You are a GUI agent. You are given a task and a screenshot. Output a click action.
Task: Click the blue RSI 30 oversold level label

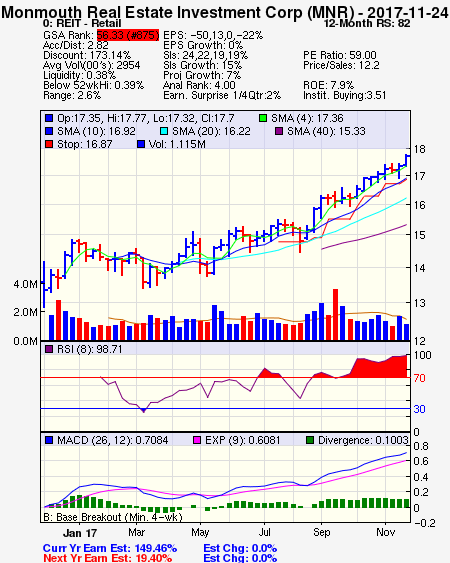tap(419, 409)
